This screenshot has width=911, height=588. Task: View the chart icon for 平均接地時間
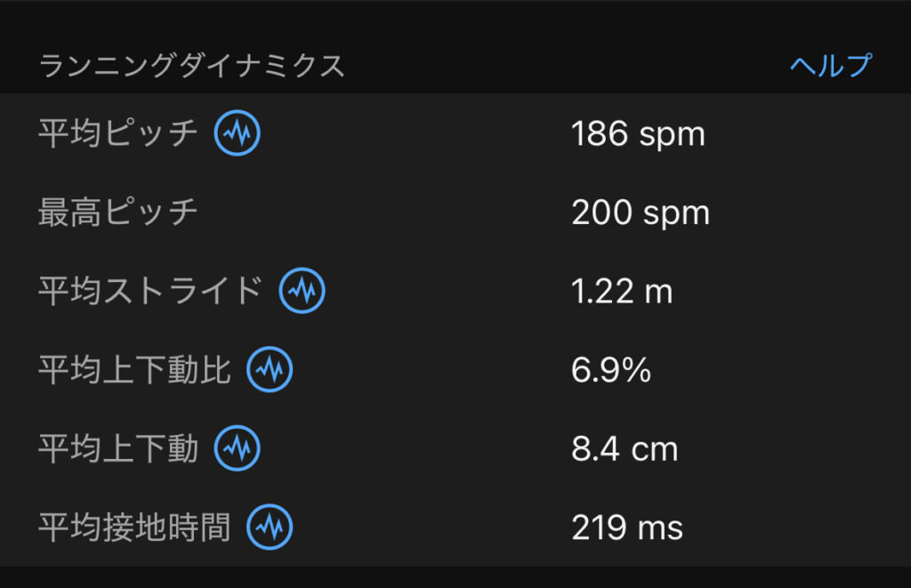269,528
